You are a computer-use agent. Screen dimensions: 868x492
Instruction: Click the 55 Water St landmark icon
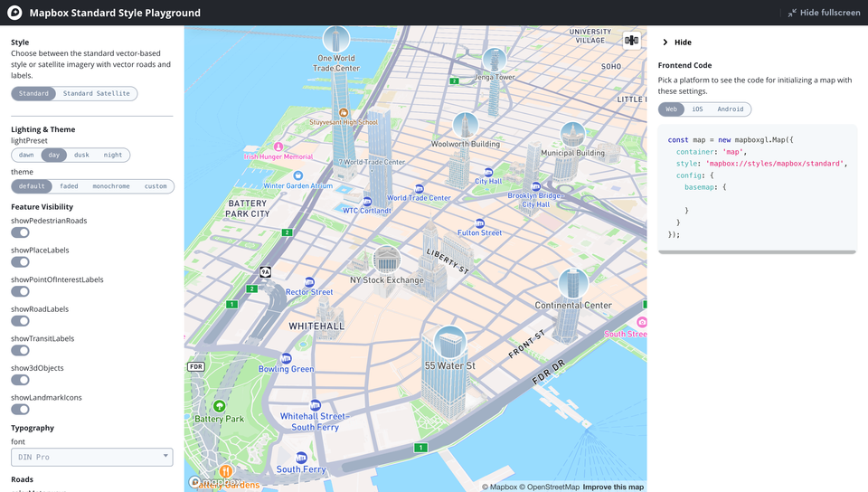449,343
